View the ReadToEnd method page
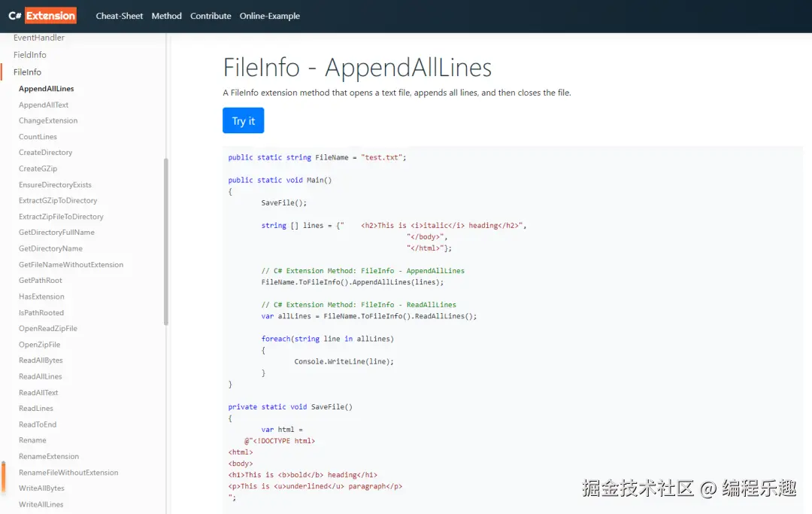This screenshot has height=514, width=812. [x=38, y=424]
